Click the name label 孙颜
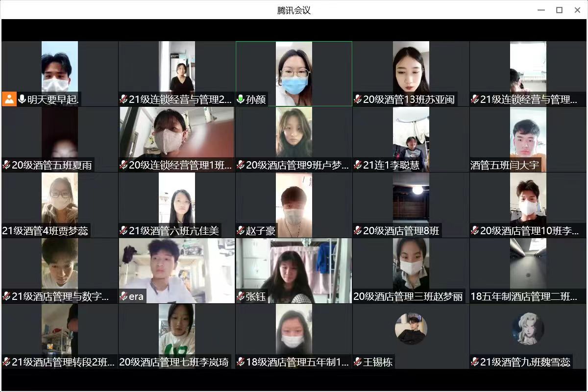588x392 pixels. tap(256, 99)
